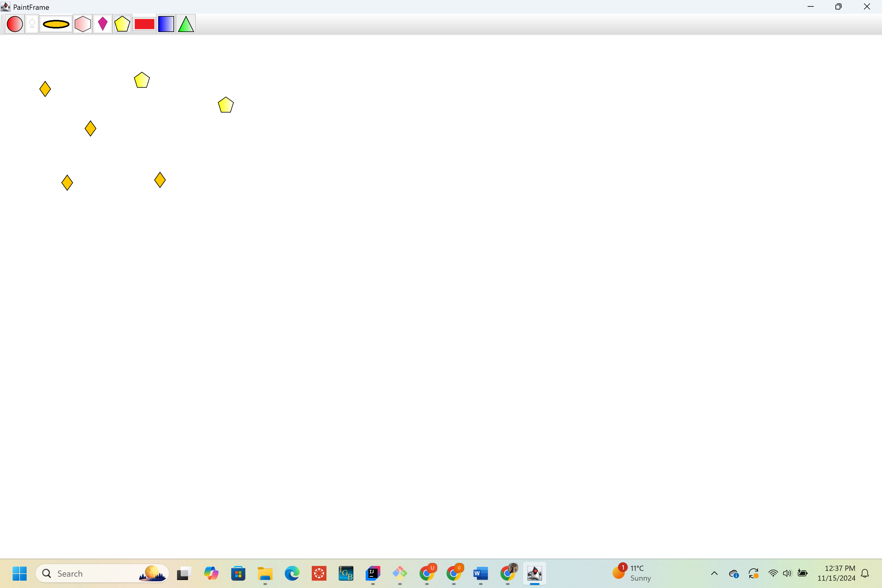Screen dimensions: 882x588
Task: Open Microsoft Word from the taskbar
Action: [x=481, y=573]
